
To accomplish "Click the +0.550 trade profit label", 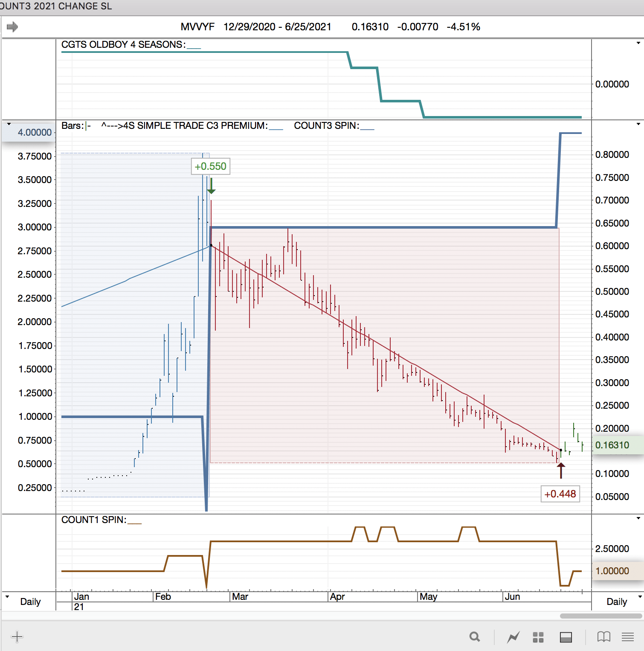I will 210,166.
